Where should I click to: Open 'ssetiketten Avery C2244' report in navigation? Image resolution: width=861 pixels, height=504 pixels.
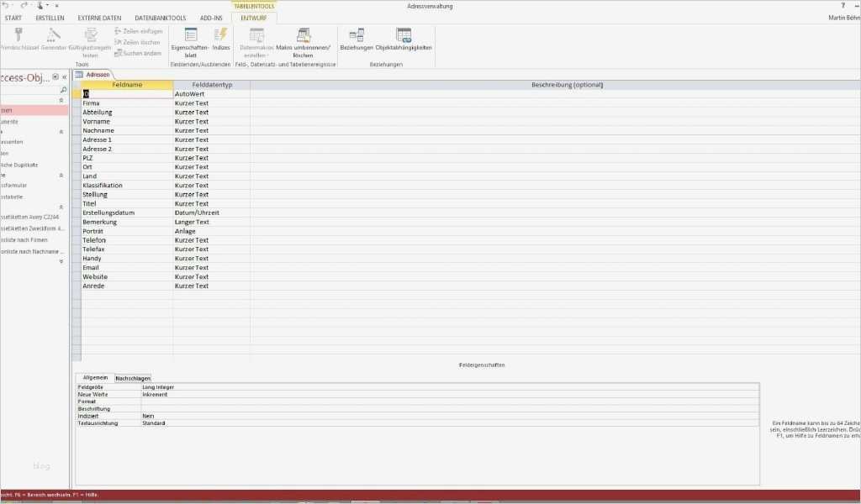point(29,218)
